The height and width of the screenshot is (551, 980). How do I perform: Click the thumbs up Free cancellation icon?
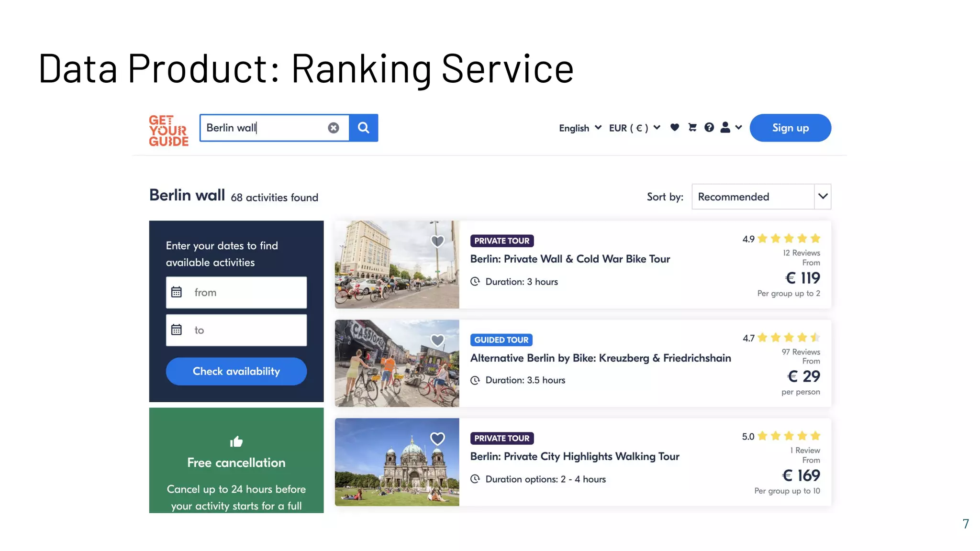point(236,441)
